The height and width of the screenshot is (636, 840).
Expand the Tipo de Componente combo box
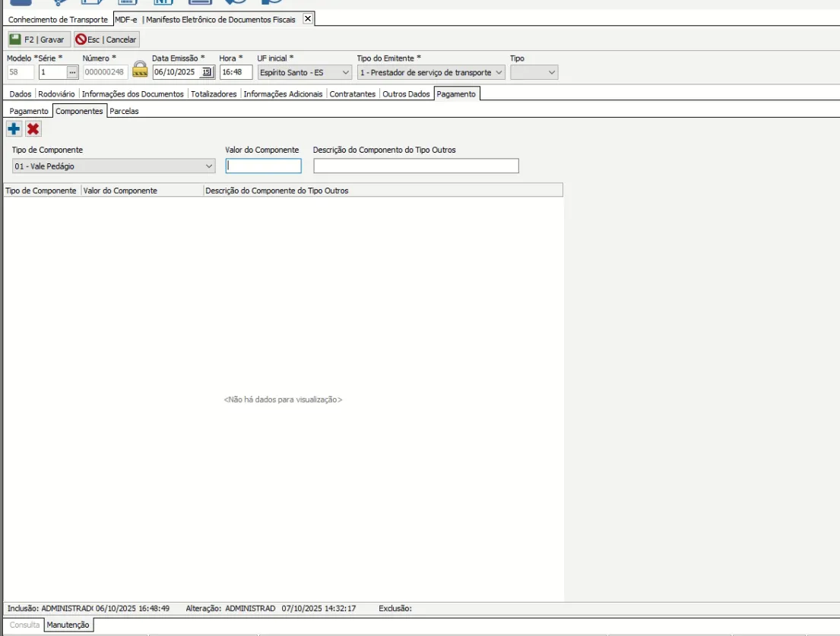[x=210, y=166]
